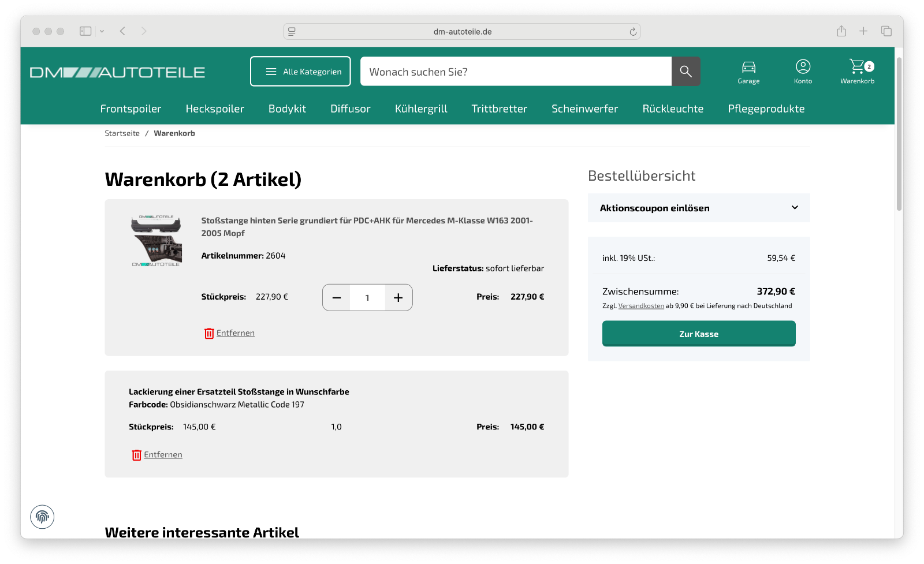Focus the 'Wonach suchen Sie?' search field
The image size is (924, 564).
tap(515, 72)
